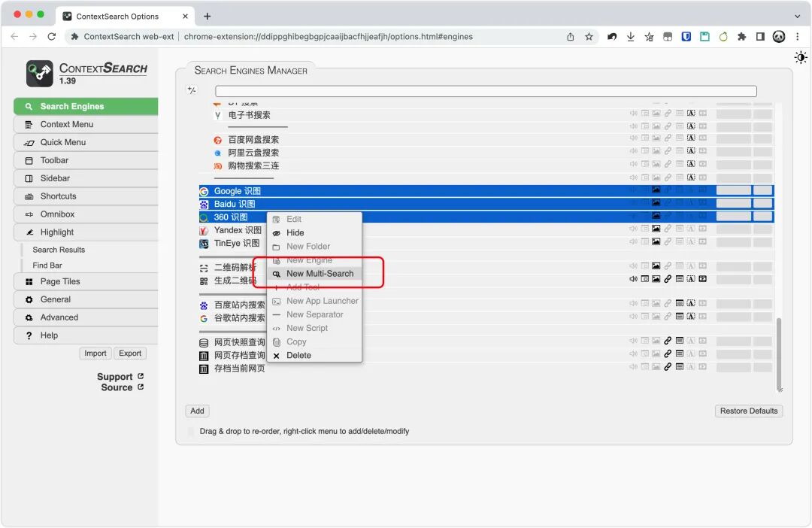
Task: Toggle page context for 百度站内搜索
Action: [680, 303]
